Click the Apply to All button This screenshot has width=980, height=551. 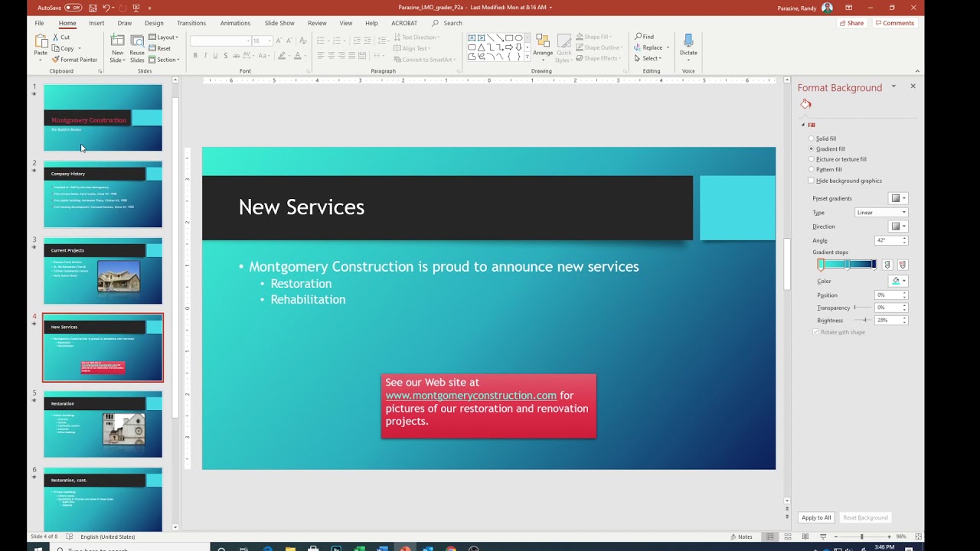[x=816, y=518]
